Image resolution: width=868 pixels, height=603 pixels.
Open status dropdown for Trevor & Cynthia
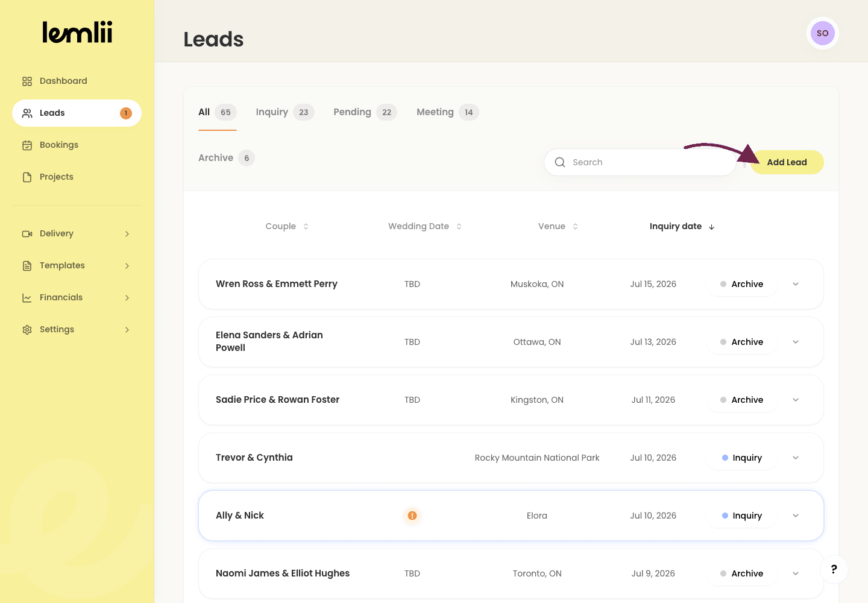coord(796,458)
